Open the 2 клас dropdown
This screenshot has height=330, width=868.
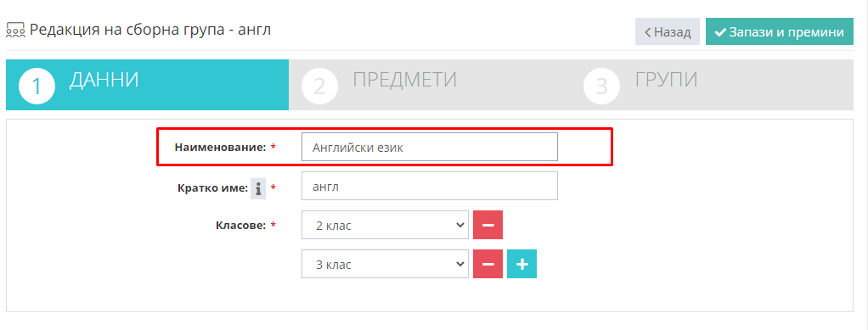tap(386, 225)
